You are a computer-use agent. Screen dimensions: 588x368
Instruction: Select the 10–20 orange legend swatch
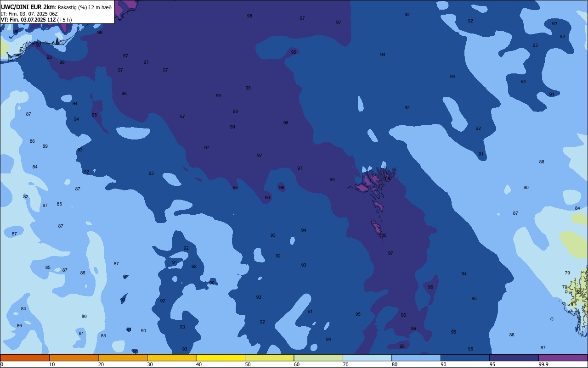click(x=73, y=357)
